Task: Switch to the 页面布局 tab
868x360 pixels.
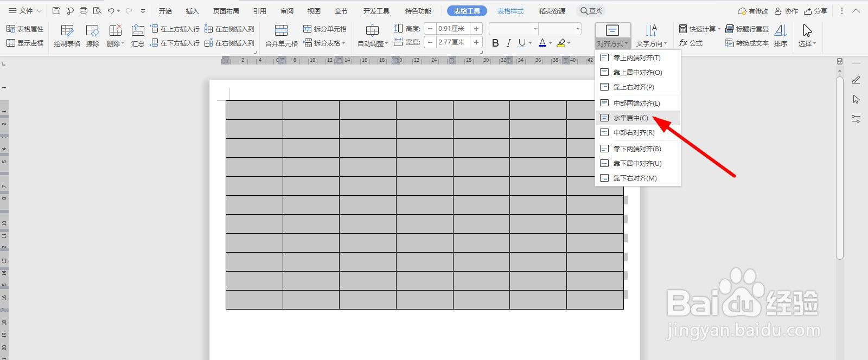Action: (x=226, y=11)
